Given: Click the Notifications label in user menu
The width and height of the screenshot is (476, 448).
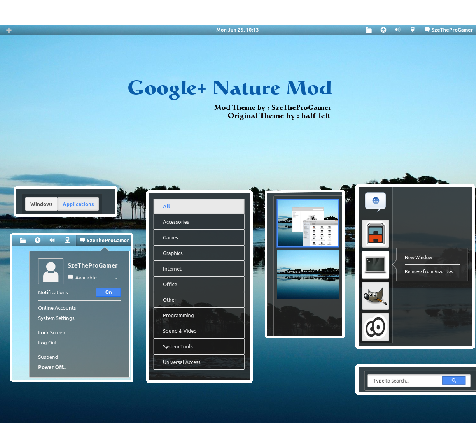Looking at the screenshot, I should 53,292.
